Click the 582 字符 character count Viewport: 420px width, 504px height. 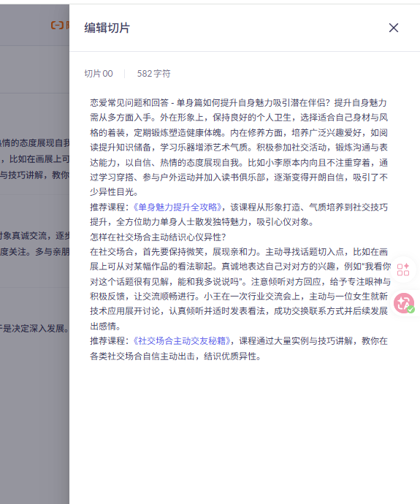153,74
